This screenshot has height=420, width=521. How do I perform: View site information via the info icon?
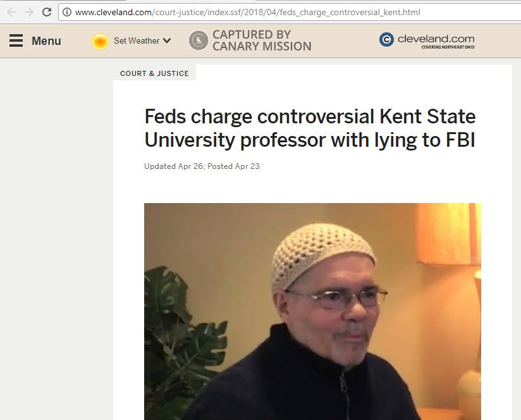pyautogui.click(x=66, y=12)
